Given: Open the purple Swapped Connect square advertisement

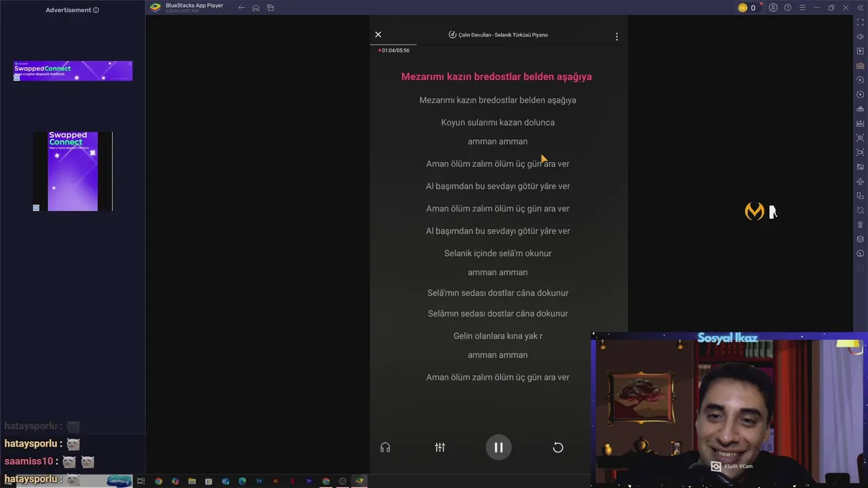Looking at the screenshot, I should click(73, 171).
